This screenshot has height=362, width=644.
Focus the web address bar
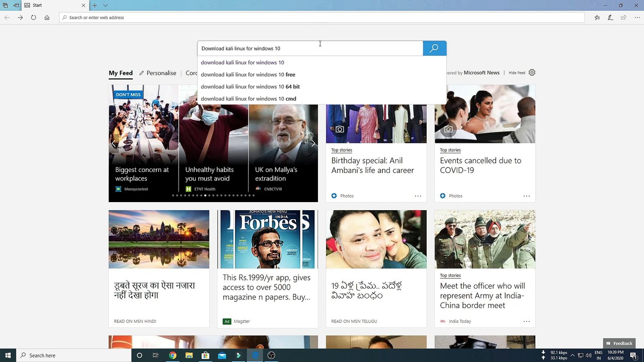coord(322,18)
